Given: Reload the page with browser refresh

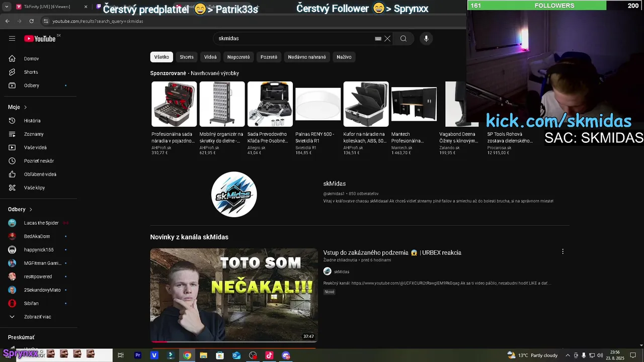Looking at the screenshot, I should pyautogui.click(x=31, y=21).
